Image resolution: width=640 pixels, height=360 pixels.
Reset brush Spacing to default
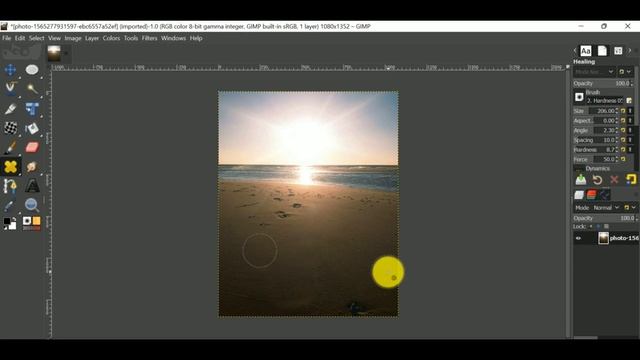(x=623, y=140)
